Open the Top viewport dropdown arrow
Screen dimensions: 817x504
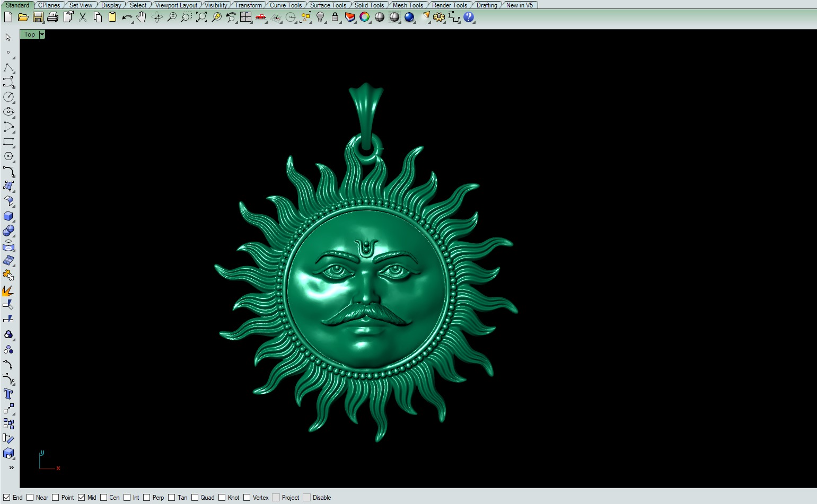[42, 34]
